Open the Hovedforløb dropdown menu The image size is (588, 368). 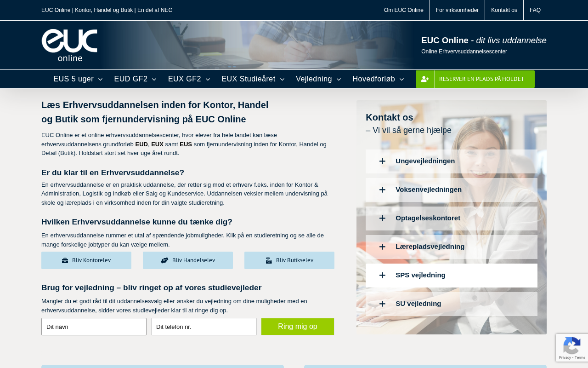[x=379, y=79]
